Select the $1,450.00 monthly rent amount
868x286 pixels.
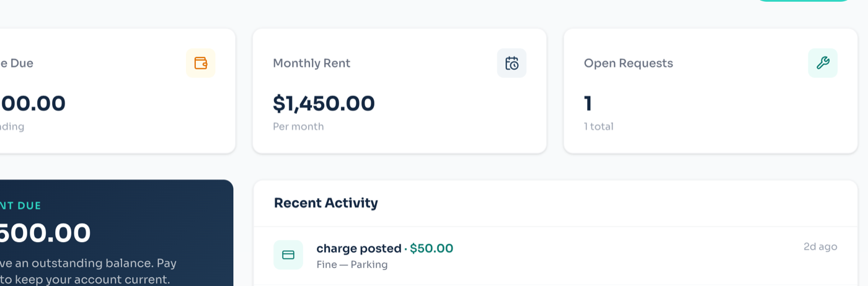click(324, 103)
